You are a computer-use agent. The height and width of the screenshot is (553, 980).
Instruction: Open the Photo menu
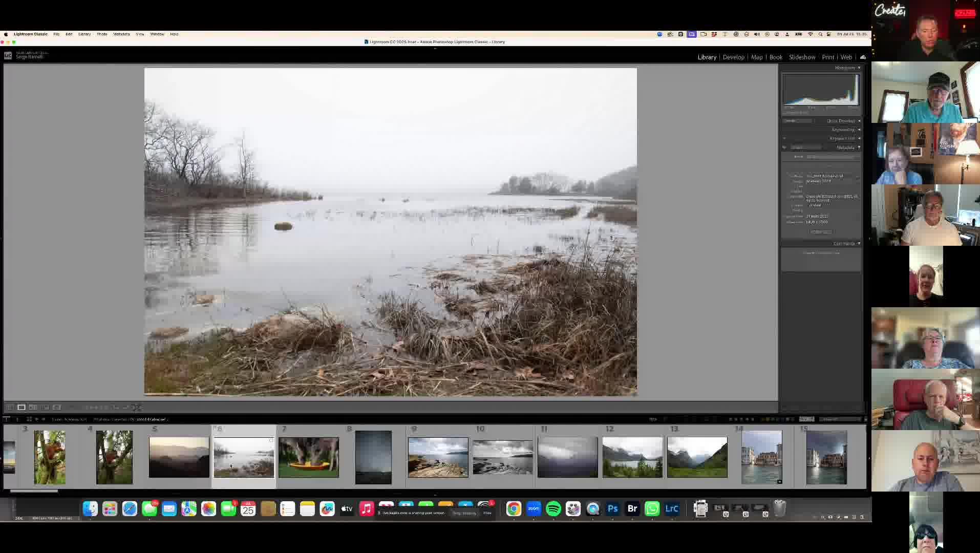click(x=102, y=34)
